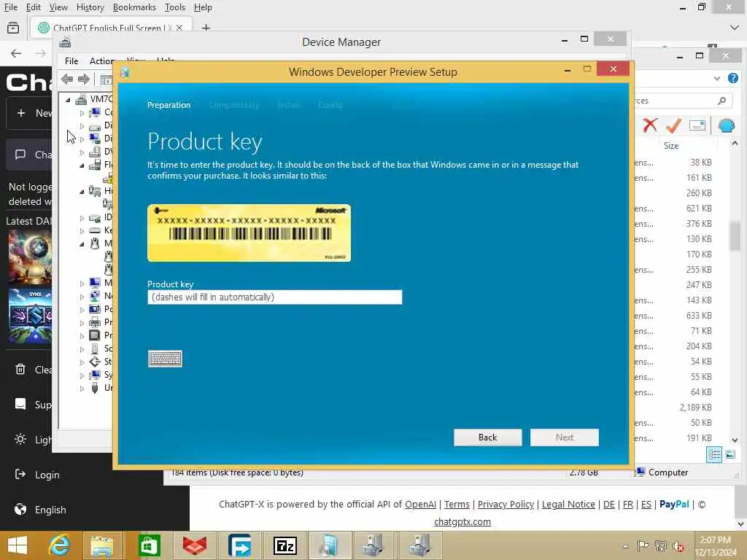
Task: Click the network icon in system tray
Action: (x=660, y=546)
